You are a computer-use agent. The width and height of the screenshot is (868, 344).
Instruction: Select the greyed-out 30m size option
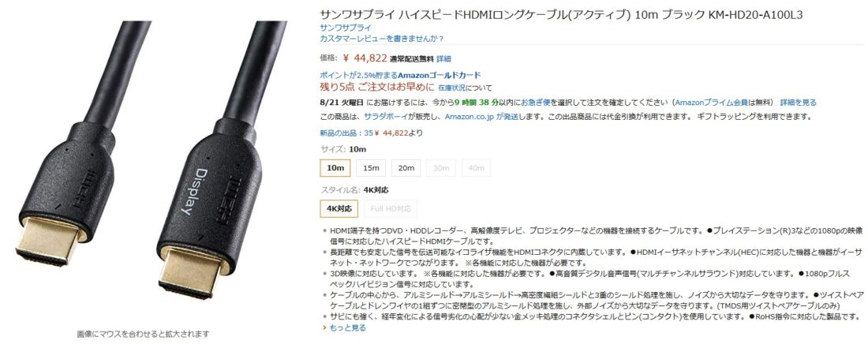tap(441, 168)
